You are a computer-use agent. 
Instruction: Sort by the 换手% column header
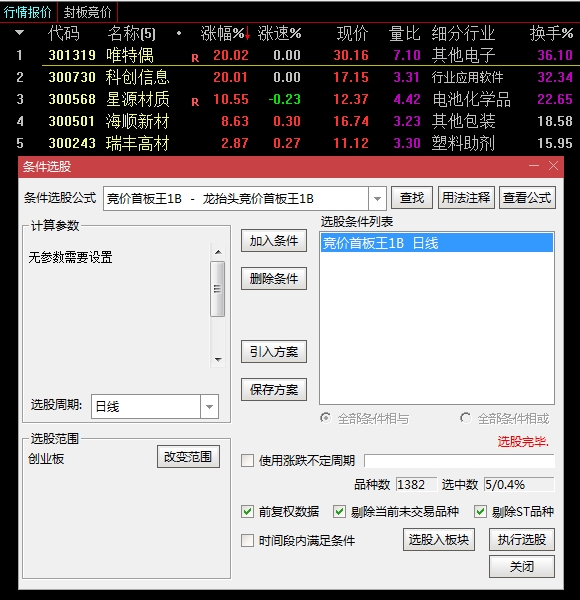click(551, 33)
